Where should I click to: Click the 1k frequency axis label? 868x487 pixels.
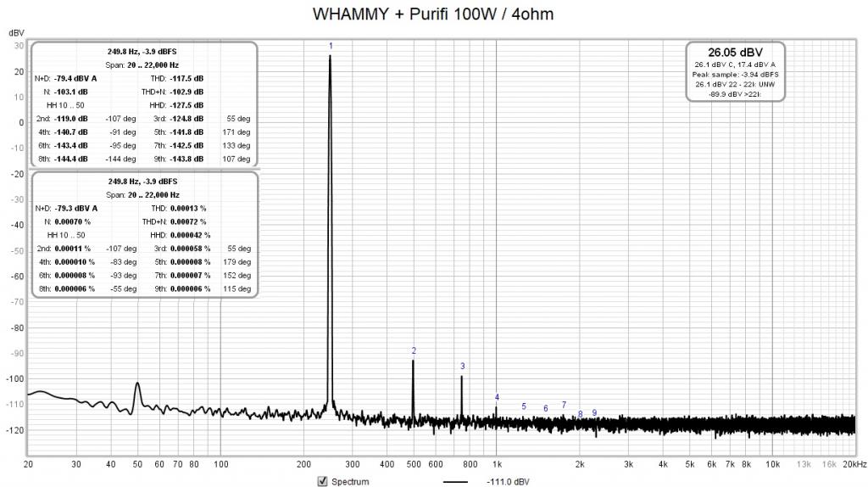pyautogui.click(x=497, y=464)
